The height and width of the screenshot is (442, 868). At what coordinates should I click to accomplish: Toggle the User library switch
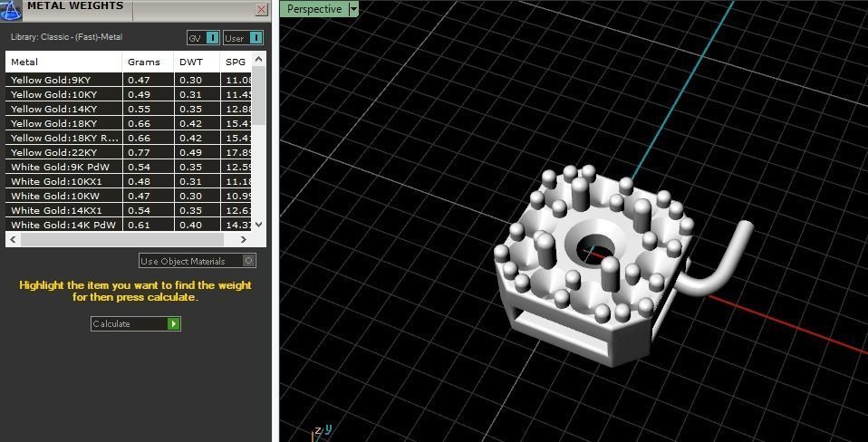(x=256, y=38)
